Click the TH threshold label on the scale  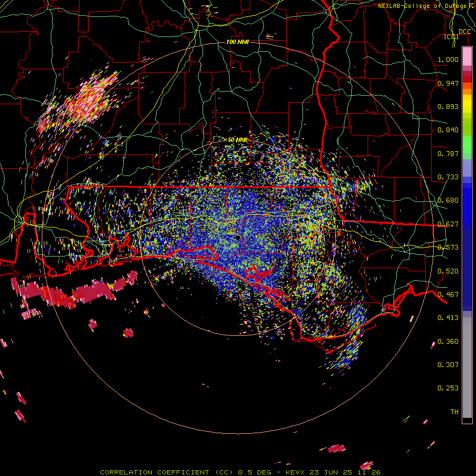(454, 412)
